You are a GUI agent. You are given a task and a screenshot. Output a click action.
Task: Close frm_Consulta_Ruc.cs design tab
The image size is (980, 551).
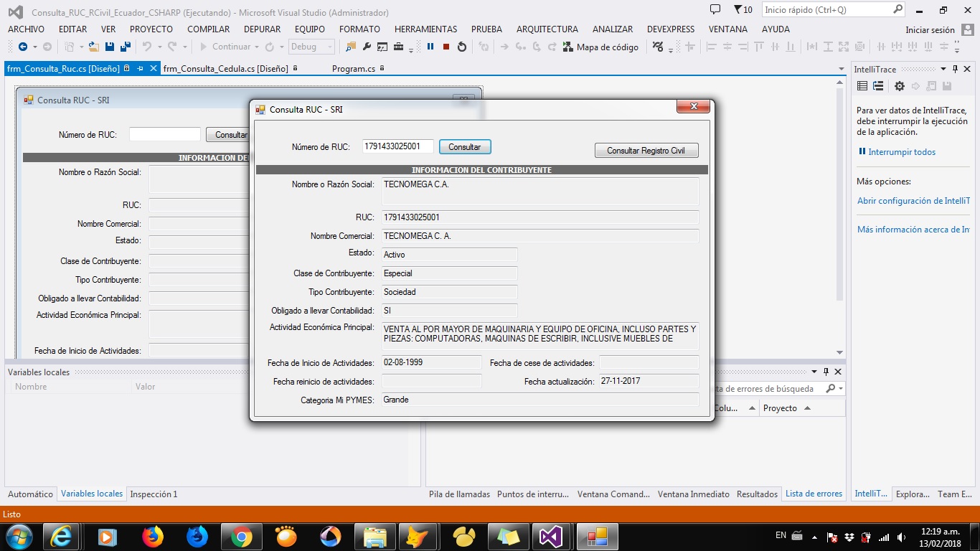153,69
